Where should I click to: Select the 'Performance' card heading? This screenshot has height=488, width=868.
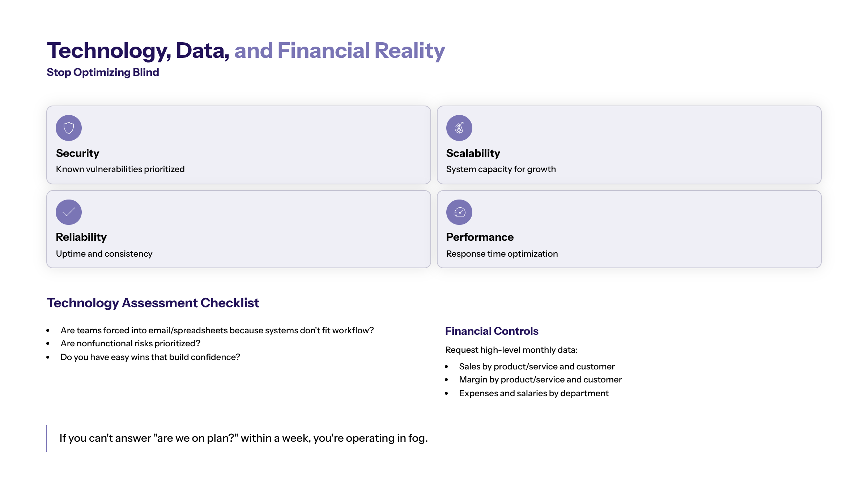point(480,237)
